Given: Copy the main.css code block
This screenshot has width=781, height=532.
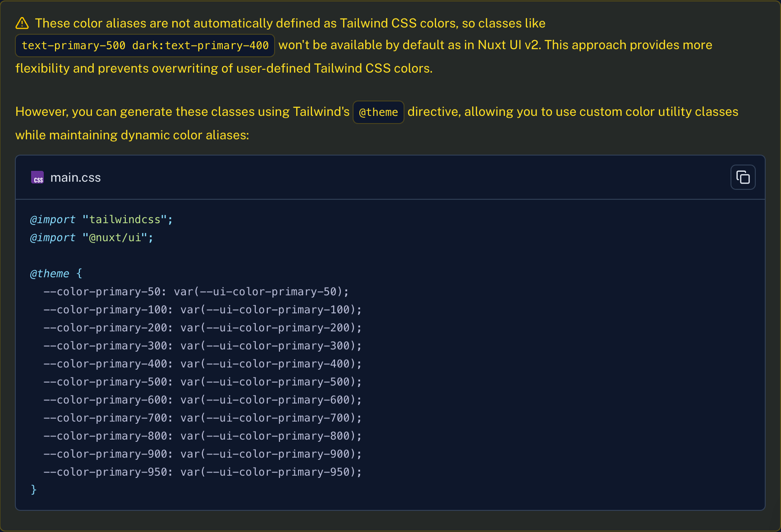Looking at the screenshot, I should 743,177.
